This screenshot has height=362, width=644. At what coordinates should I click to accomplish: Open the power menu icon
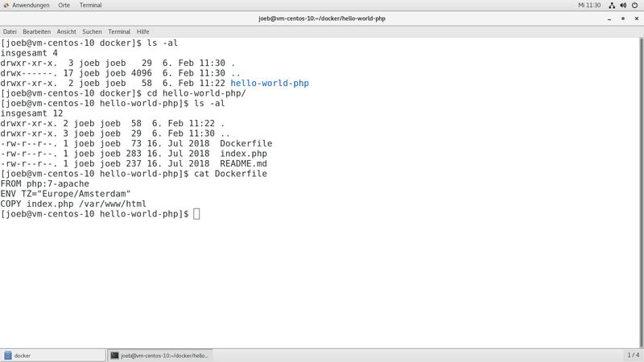(x=635, y=5)
